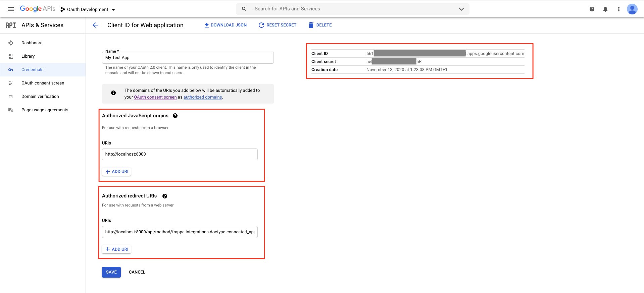644x293 pixels.
Task: Click the Credentials key icon
Action: pos(11,70)
